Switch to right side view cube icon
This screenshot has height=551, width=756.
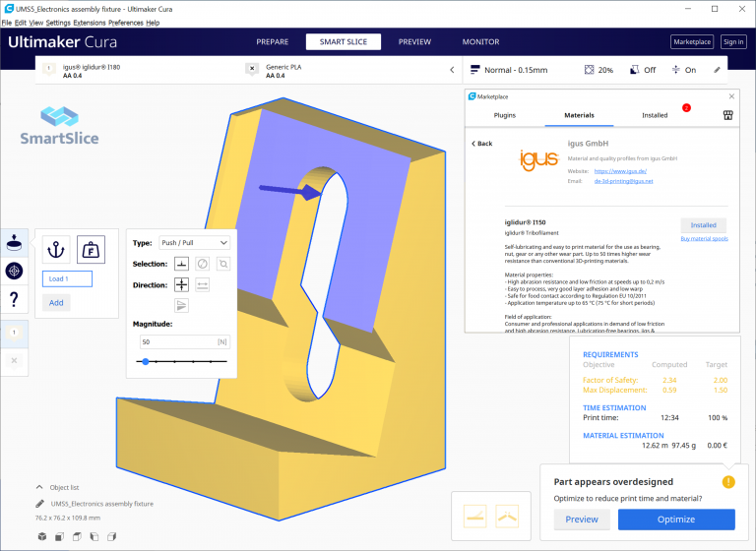(112, 536)
